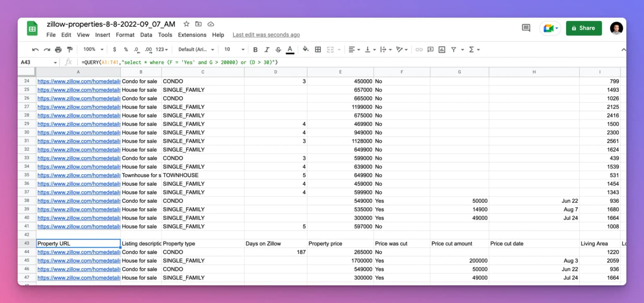Image resolution: width=644 pixels, height=303 pixels.
Task: Open the font size 10 dropdown
Action: pos(234,50)
